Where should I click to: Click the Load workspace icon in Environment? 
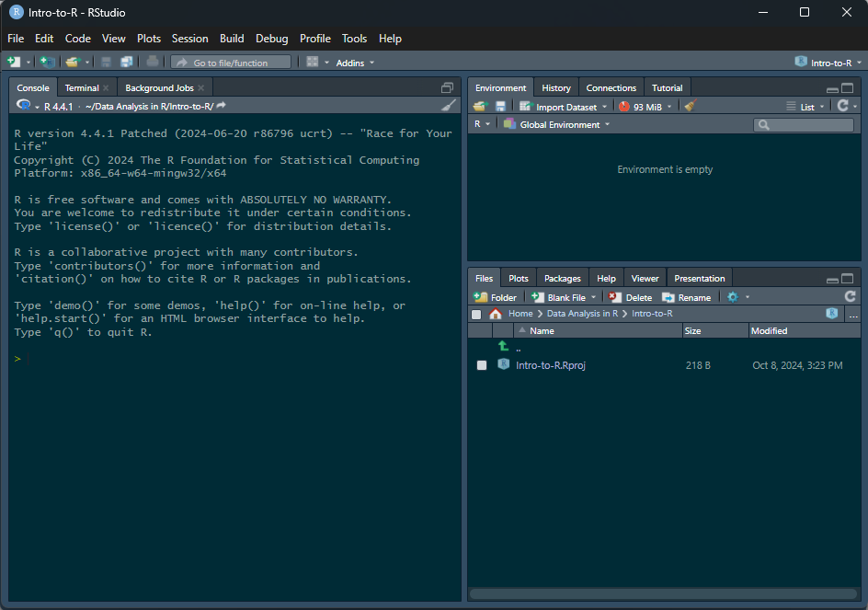pos(480,106)
